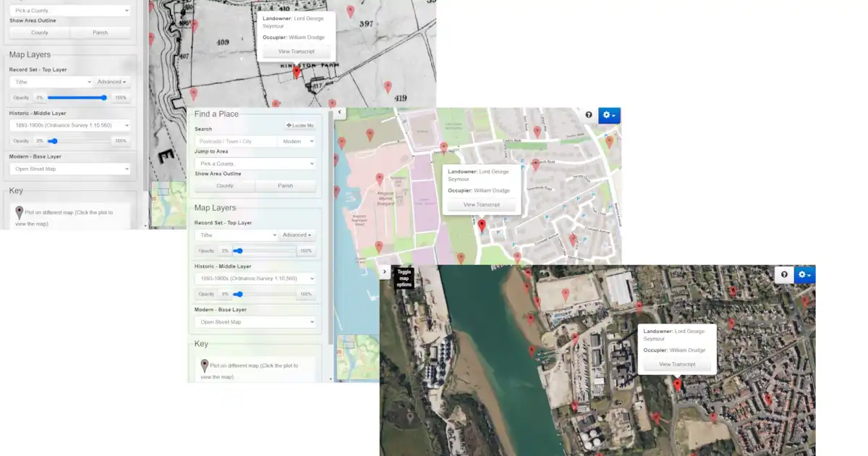The height and width of the screenshot is (456, 868).
Task: Collapse the sidebar using the left chevron
Action: click(339, 113)
